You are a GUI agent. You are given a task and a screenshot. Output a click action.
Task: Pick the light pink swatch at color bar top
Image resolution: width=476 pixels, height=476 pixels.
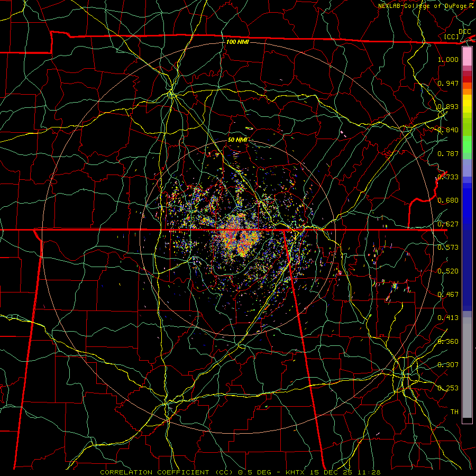pos(467,56)
